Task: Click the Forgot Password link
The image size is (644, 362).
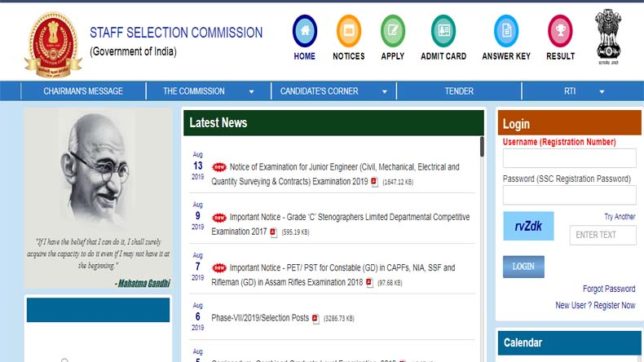Action: pos(609,289)
